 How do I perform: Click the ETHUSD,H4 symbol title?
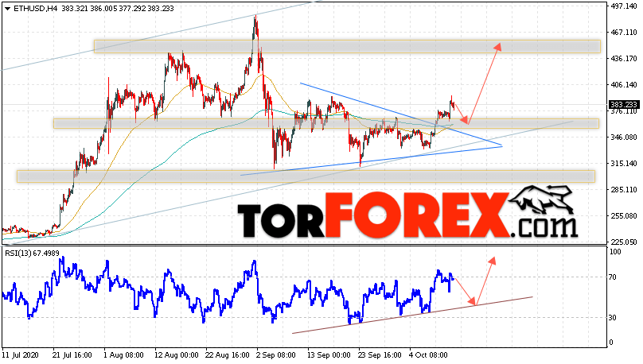(x=36, y=9)
